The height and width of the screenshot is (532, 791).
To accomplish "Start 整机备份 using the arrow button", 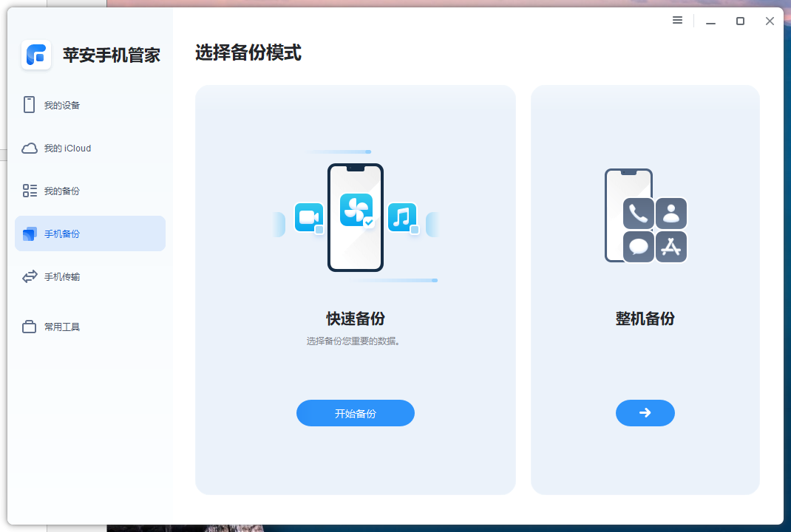I will tap(645, 413).
